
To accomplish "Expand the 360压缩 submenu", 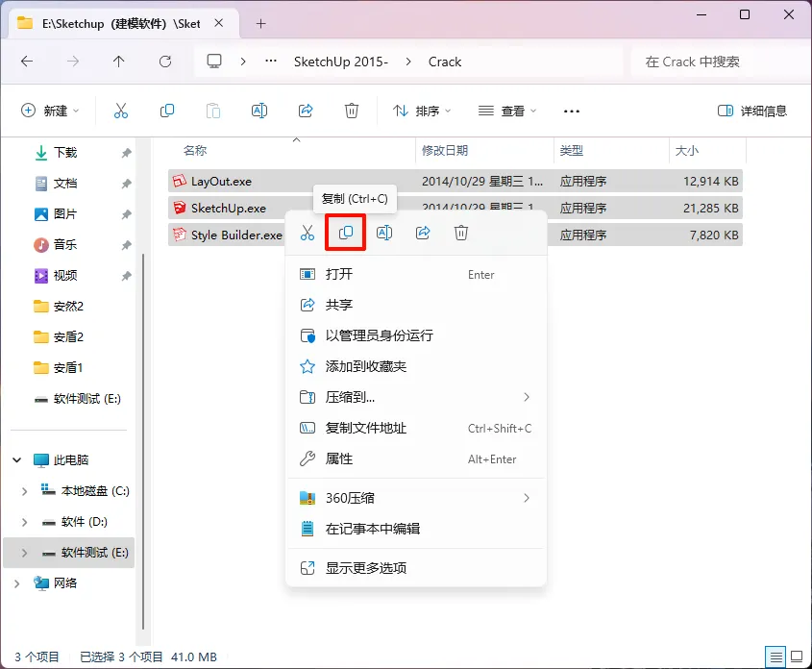I will pos(527,498).
